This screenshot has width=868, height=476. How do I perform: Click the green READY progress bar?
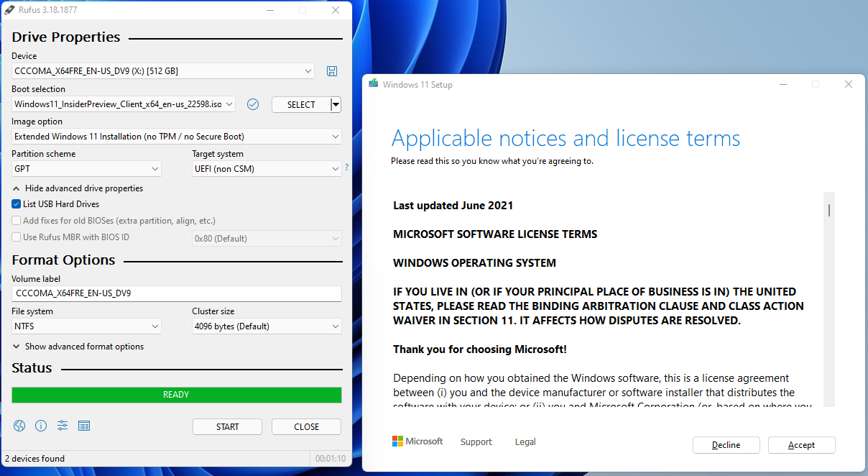(x=177, y=395)
